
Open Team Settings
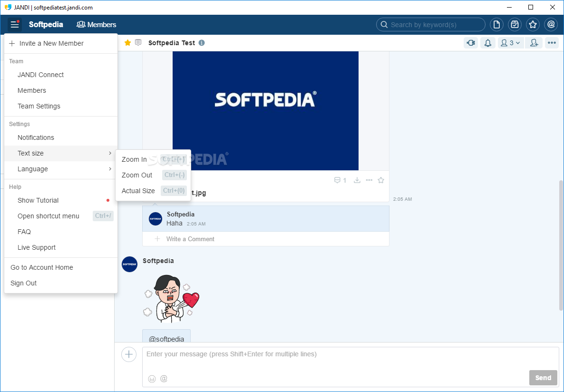[61, 106]
